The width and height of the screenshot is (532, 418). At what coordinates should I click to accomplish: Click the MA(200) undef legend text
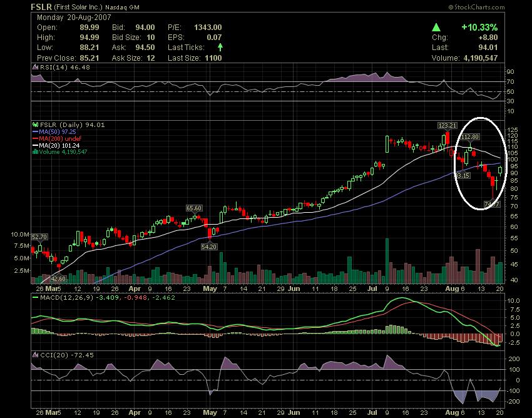click(x=60, y=138)
